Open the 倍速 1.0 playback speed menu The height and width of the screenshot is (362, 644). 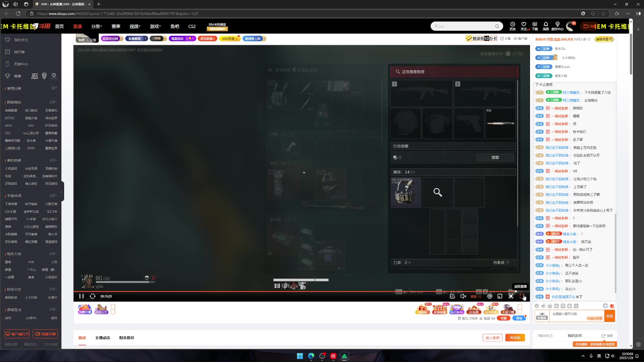(x=476, y=297)
